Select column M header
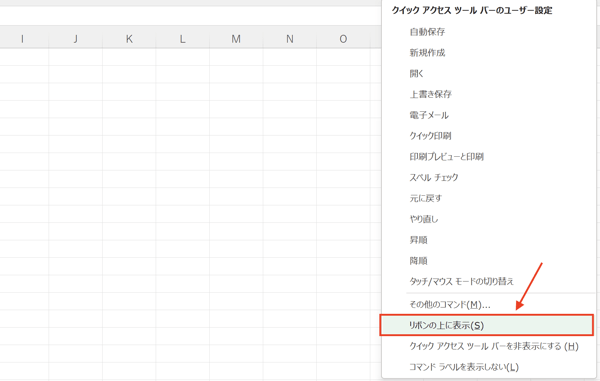Viewport: 600px width, 381px height. click(236, 39)
